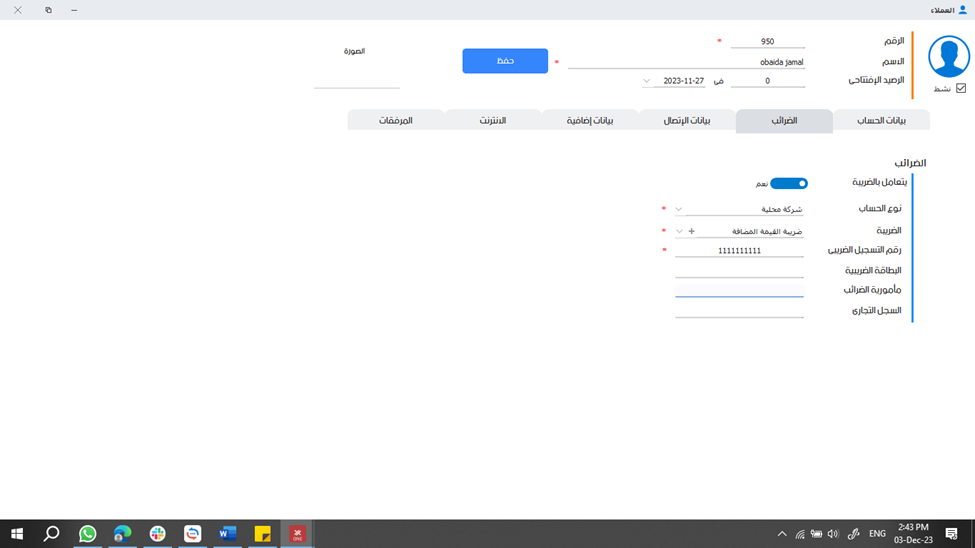Open Sticky Notes from the taskbar
The height and width of the screenshot is (548, 975).
(x=262, y=534)
